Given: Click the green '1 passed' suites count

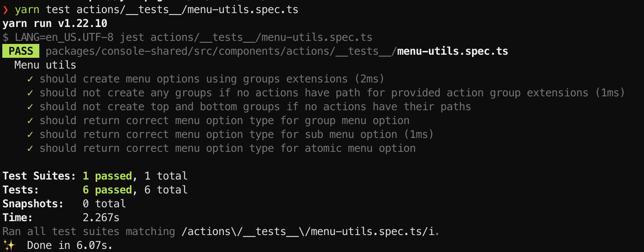Looking at the screenshot, I should coord(108,176).
